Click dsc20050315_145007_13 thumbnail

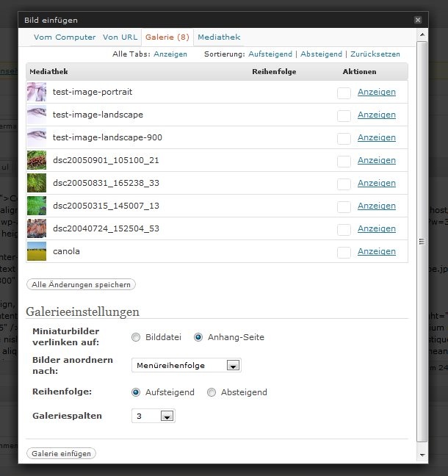point(37,206)
